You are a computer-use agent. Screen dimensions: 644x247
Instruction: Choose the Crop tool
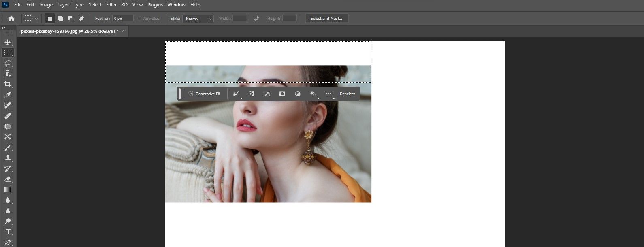(x=8, y=84)
